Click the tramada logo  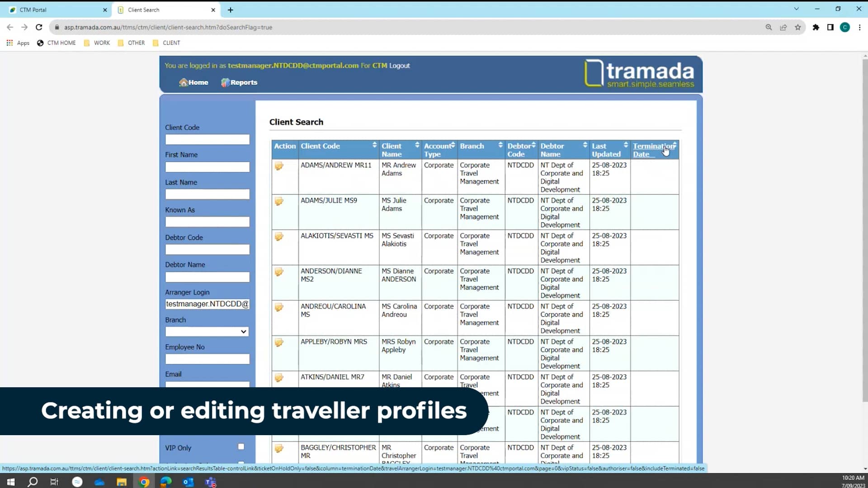pyautogui.click(x=639, y=73)
